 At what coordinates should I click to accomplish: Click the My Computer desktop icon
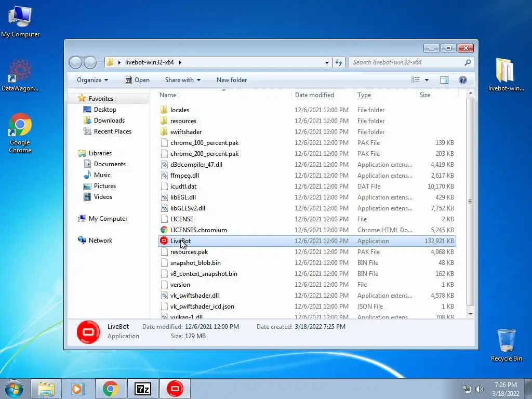[20, 21]
